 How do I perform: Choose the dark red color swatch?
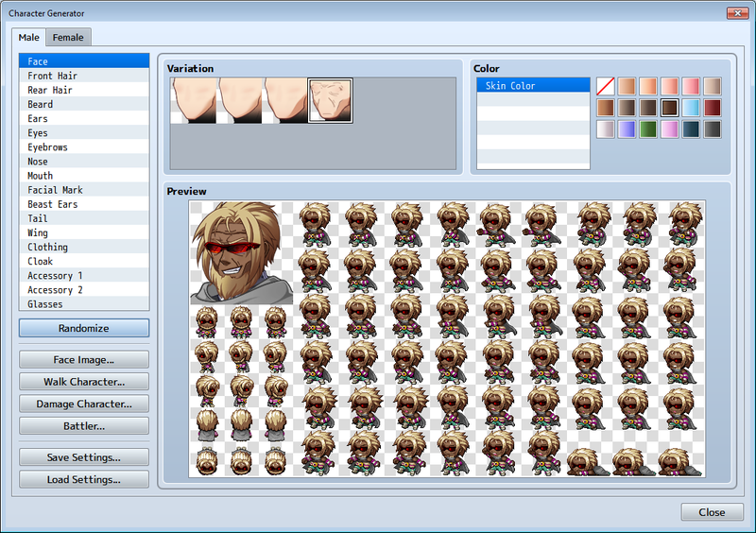(713, 108)
